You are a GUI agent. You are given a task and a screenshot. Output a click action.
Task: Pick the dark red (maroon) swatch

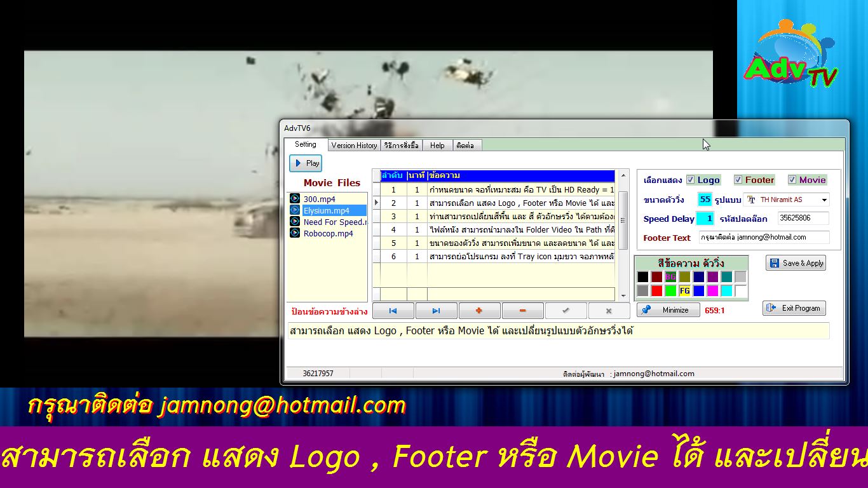657,277
